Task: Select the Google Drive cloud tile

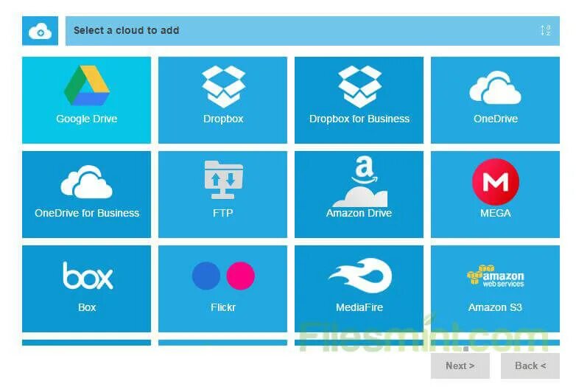Action: point(86,100)
